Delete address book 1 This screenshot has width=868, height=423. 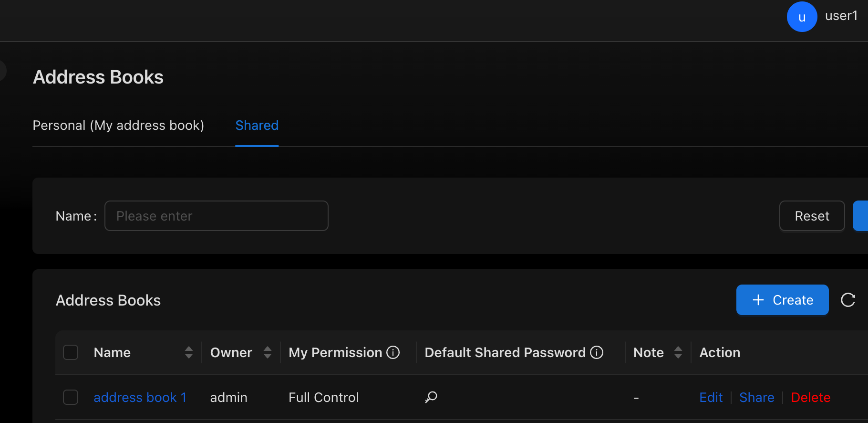810,397
